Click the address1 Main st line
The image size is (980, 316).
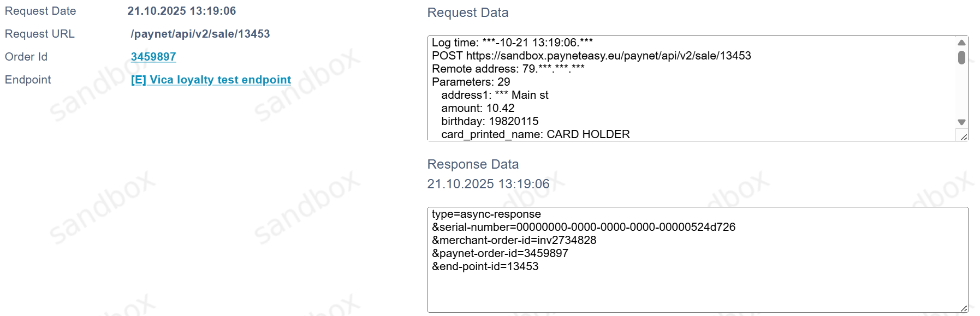495,95
